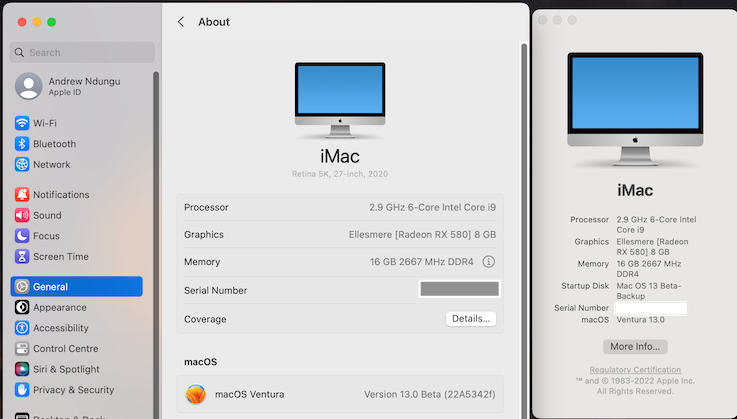The image size is (737, 419).
Task: Select Notifications in the sidebar
Action: click(x=61, y=194)
